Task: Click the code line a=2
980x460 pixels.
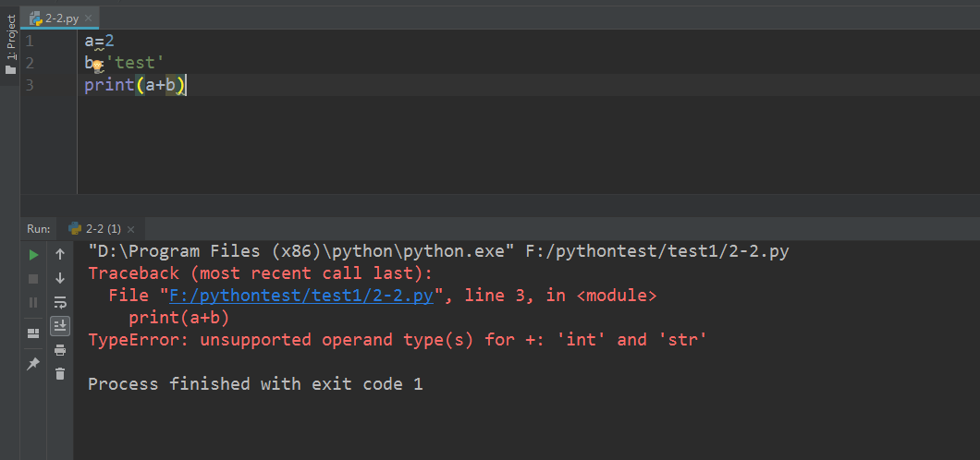Action: point(99,42)
